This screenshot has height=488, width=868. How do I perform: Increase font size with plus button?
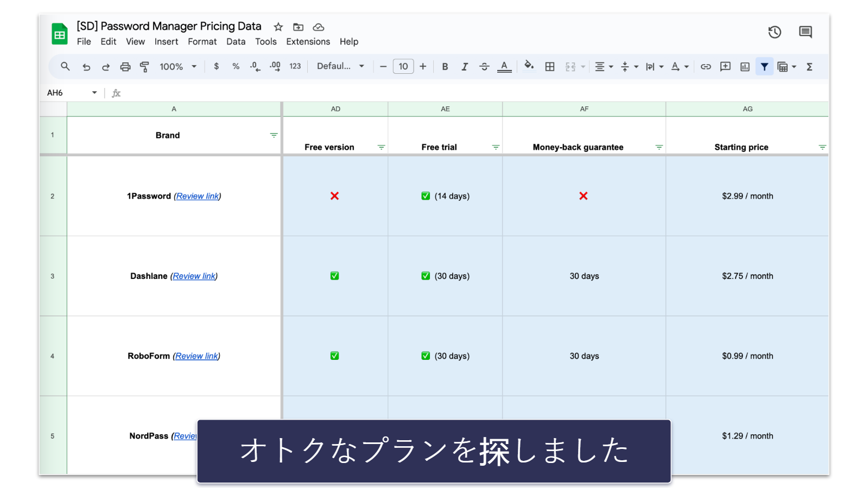423,66
